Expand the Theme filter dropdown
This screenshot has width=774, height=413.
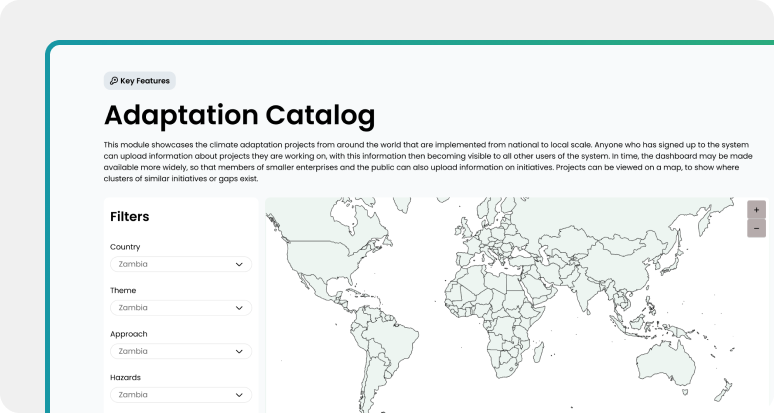pos(180,308)
